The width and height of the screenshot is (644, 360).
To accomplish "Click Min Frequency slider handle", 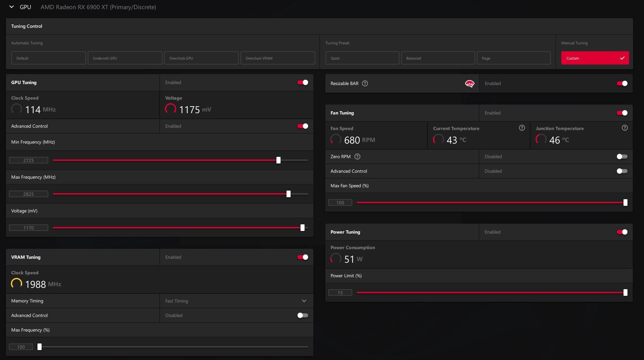I will point(278,160).
